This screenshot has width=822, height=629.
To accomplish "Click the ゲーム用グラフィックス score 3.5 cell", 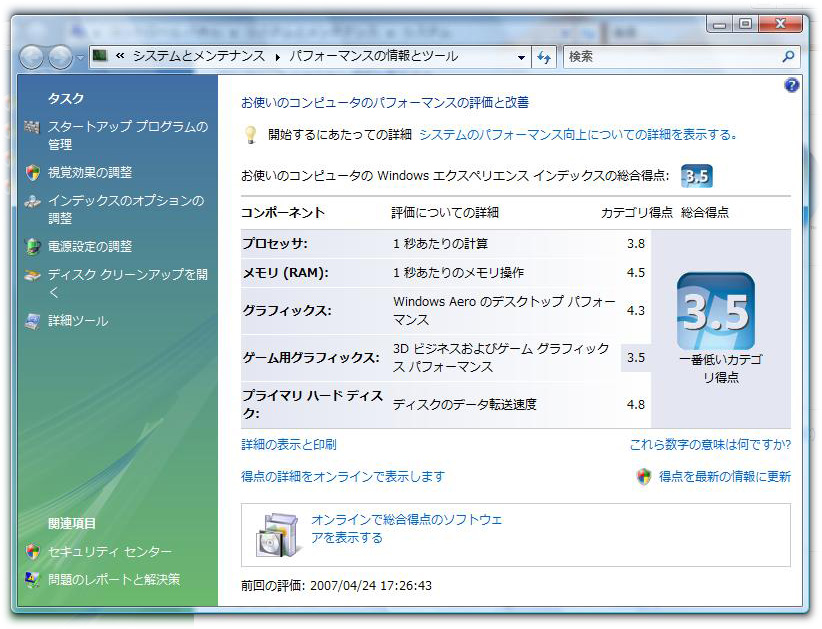I will coord(636,358).
